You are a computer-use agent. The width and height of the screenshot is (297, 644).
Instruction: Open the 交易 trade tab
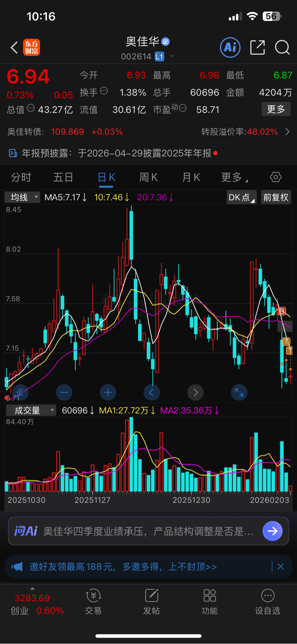(x=93, y=602)
